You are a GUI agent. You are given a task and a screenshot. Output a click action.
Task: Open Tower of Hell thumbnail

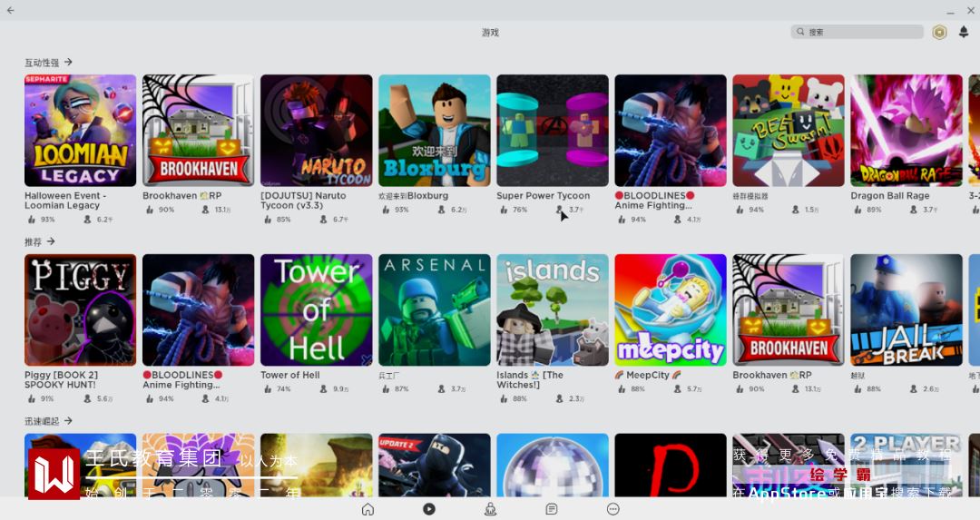coord(317,310)
